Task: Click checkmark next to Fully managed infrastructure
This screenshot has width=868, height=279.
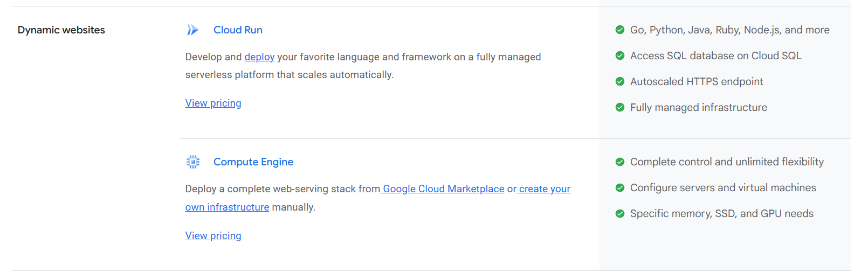Action: [620, 108]
